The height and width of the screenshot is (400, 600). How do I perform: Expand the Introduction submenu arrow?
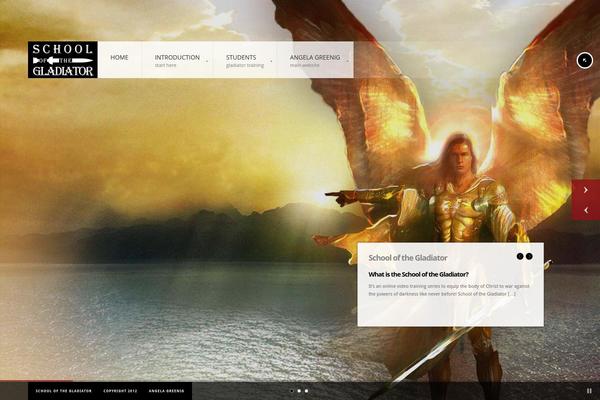tap(207, 61)
